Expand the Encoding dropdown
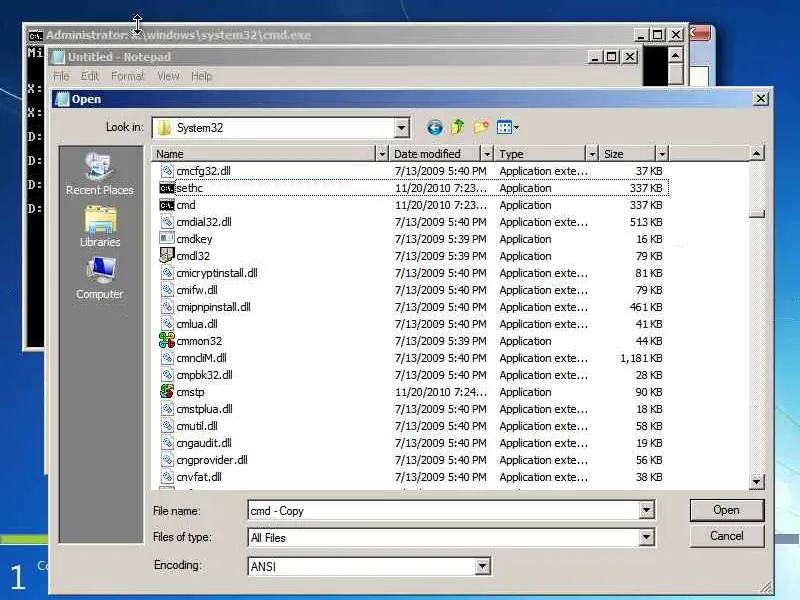Viewport: 800px width, 600px height. (x=482, y=565)
